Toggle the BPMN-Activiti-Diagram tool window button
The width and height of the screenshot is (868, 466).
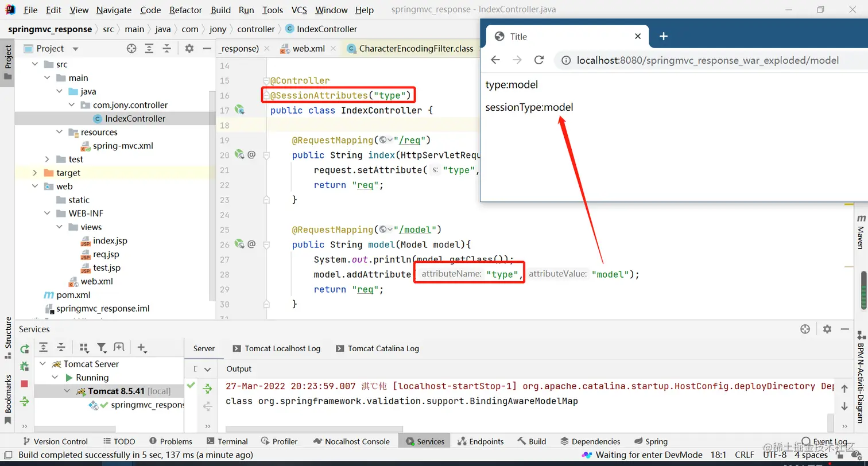pyautogui.click(x=861, y=377)
